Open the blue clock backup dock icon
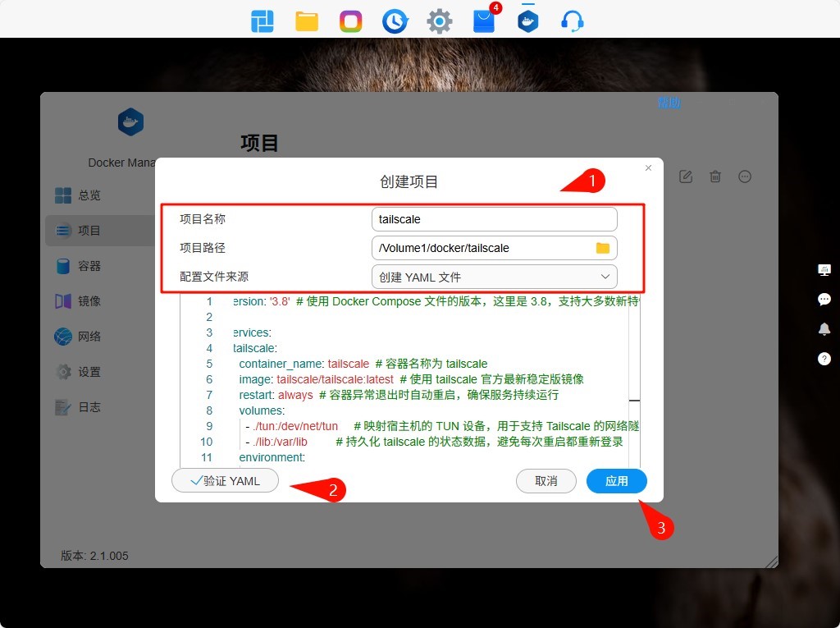This screenshot has width=840, height=628. (395, 21)
